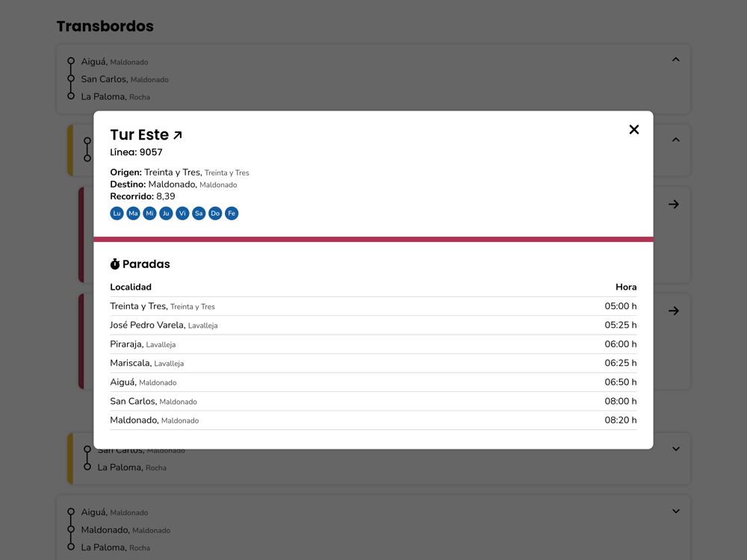Select the Lu day badge

point(117,214)
